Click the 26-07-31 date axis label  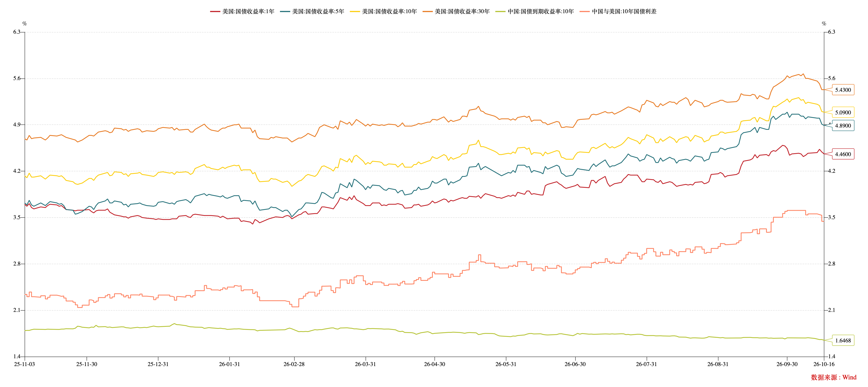point(647,364)
